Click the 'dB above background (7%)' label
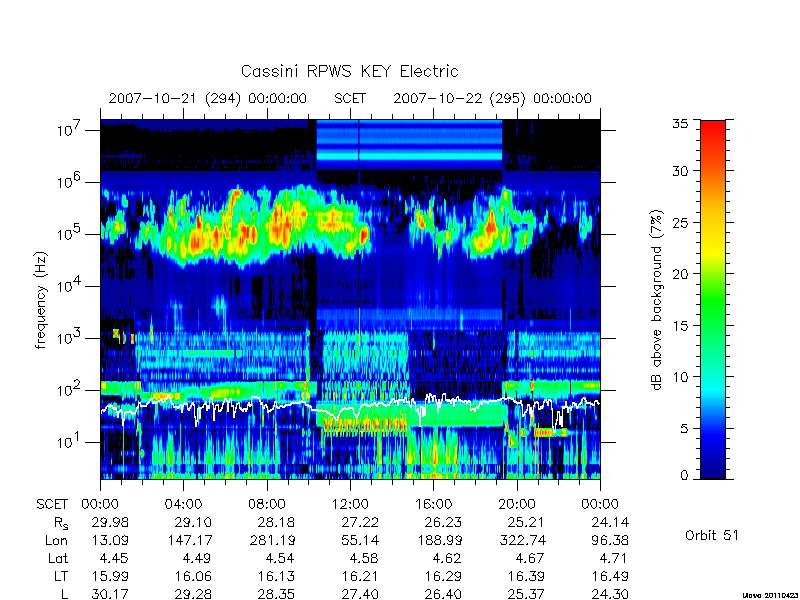The height and width of the screenshot is (600, 800). (x=657, y=300)
